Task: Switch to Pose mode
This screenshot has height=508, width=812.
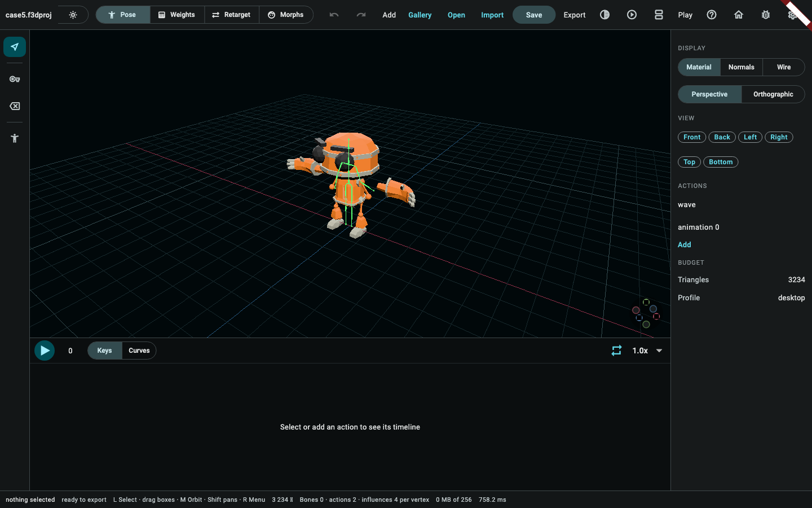Action: point(123,15)
